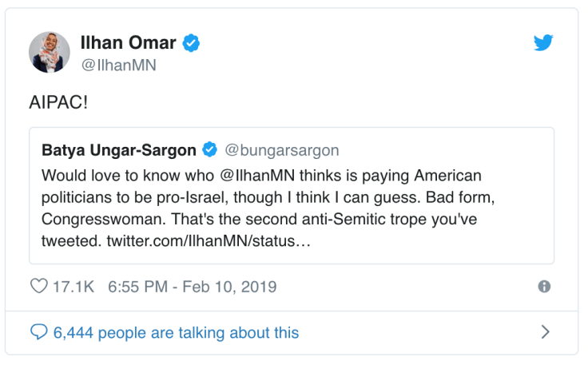
Task: Open the @IlhanMN handle under the name
Action: [x=118, y=65]
